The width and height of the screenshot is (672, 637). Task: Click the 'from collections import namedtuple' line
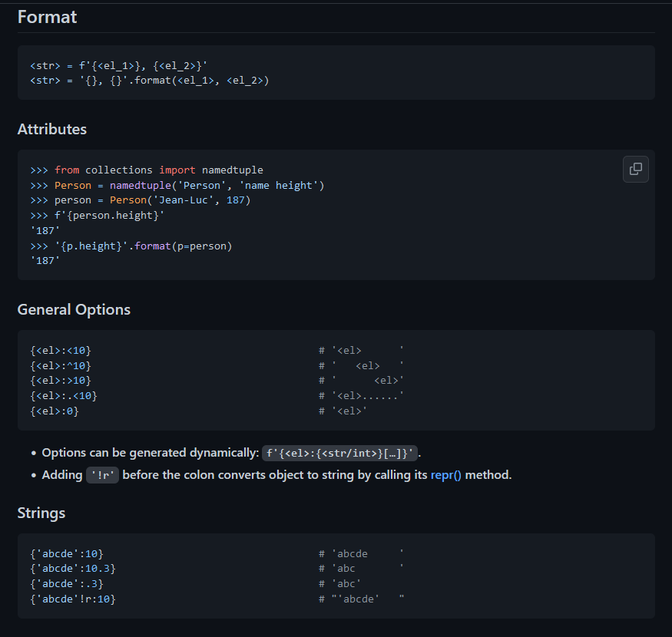pyautogui.click(x=147, y=170)
